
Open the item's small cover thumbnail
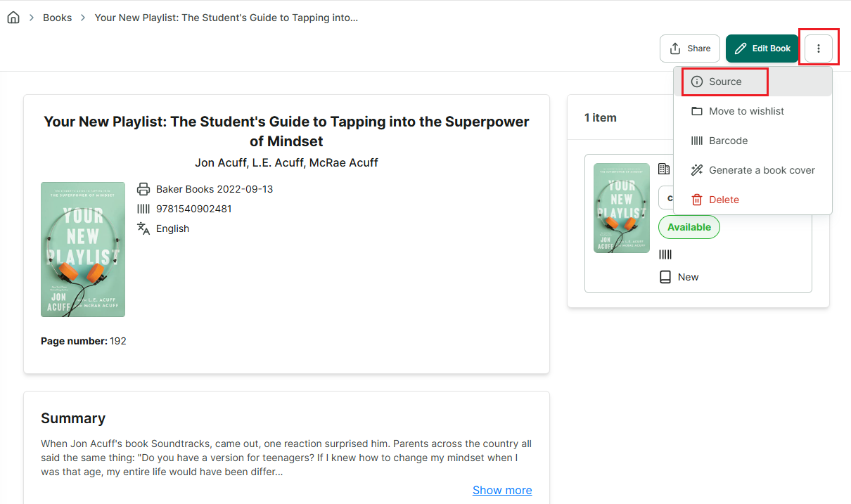tap(622, 208)
